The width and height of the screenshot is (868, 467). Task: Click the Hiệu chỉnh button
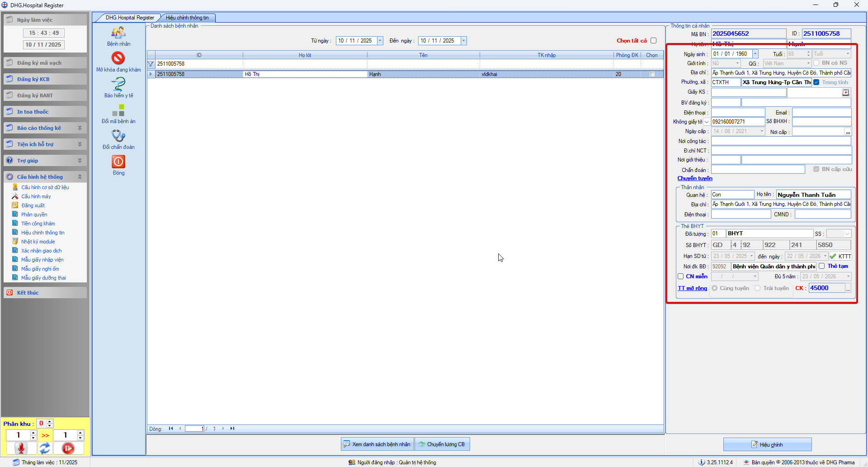767,444
